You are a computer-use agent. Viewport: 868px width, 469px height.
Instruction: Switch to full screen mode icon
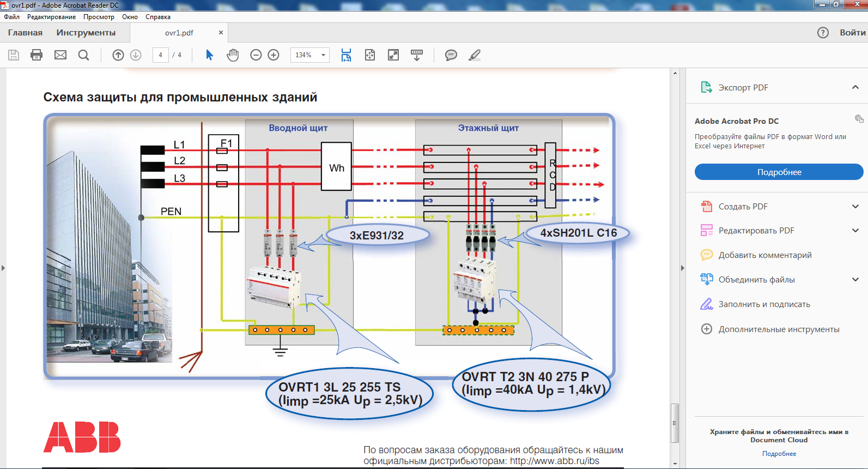pyautogui.click(x=393, y=55)
